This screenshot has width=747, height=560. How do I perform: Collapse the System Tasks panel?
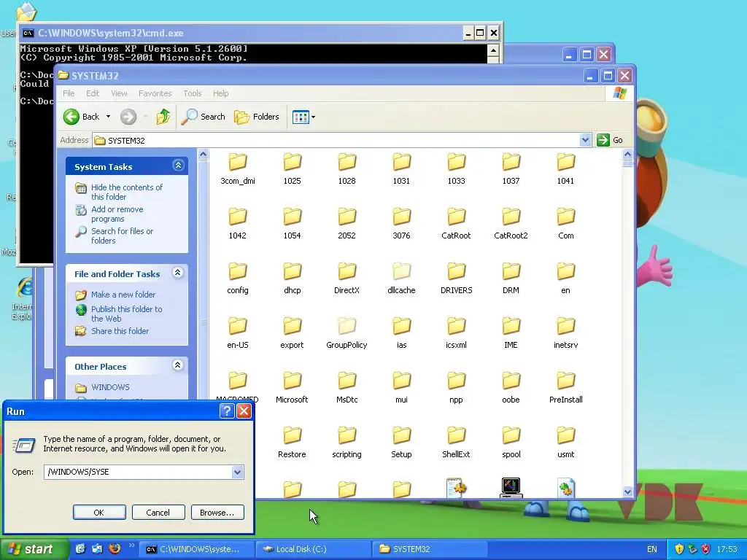pyautogui.click(x=178, y=166)
